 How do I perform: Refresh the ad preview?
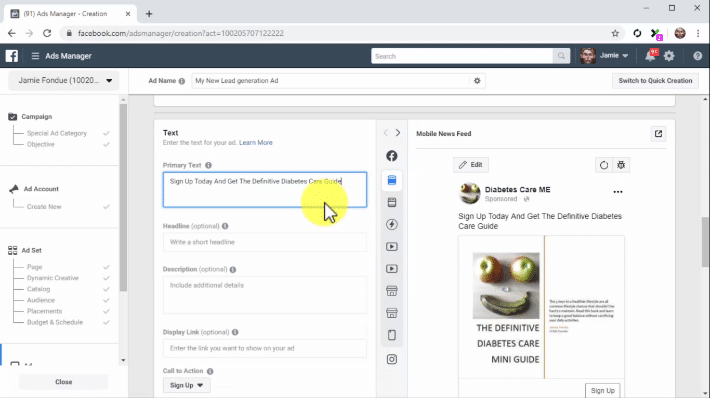604,165
